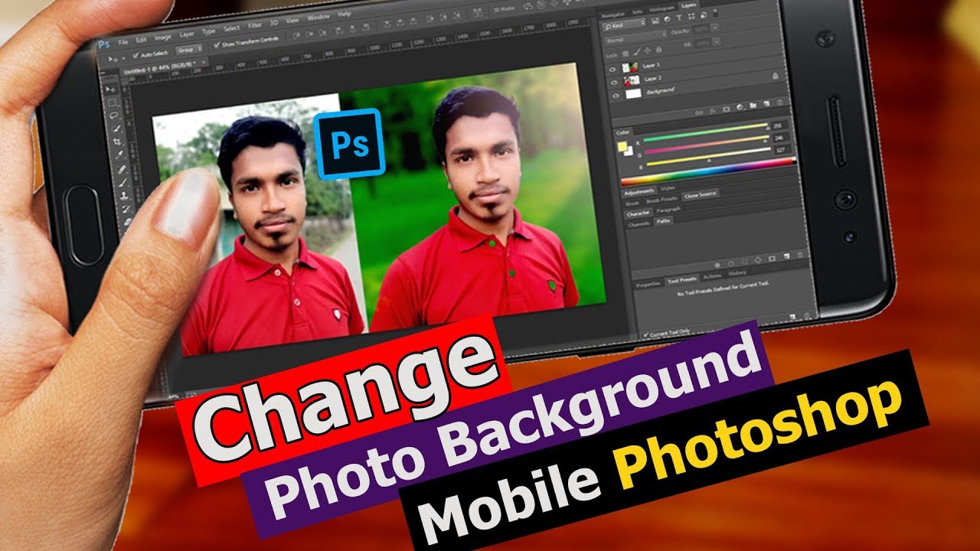Open the Filter menu
This screenshot has height=551, width=980.
coord(255,26)
